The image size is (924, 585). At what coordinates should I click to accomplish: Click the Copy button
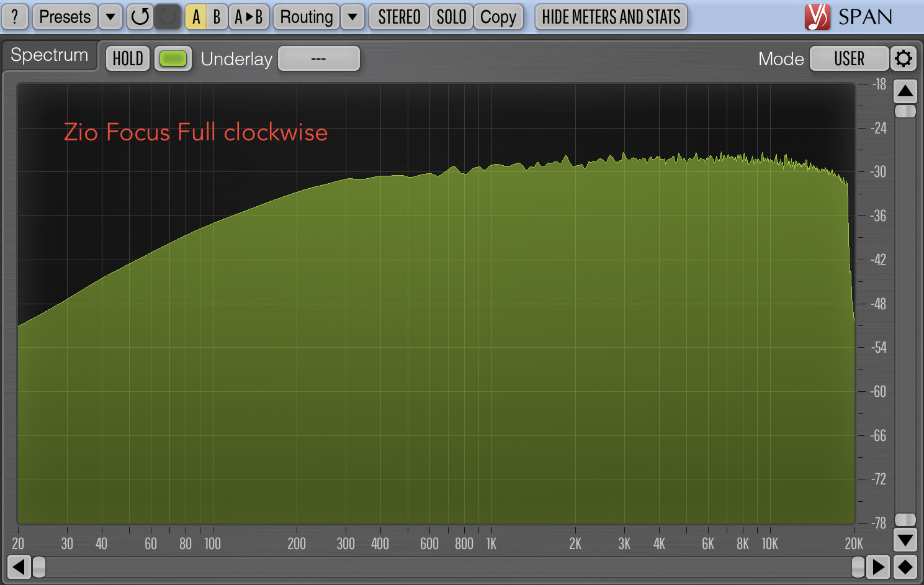pyautogui.click(x=498, y=17)
